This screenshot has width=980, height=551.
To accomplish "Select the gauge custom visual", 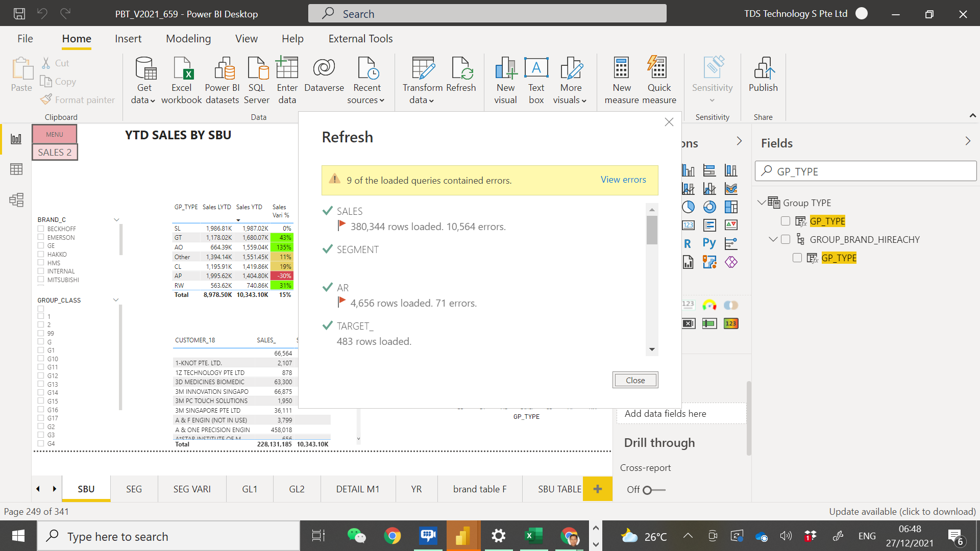I will [709, 305].
